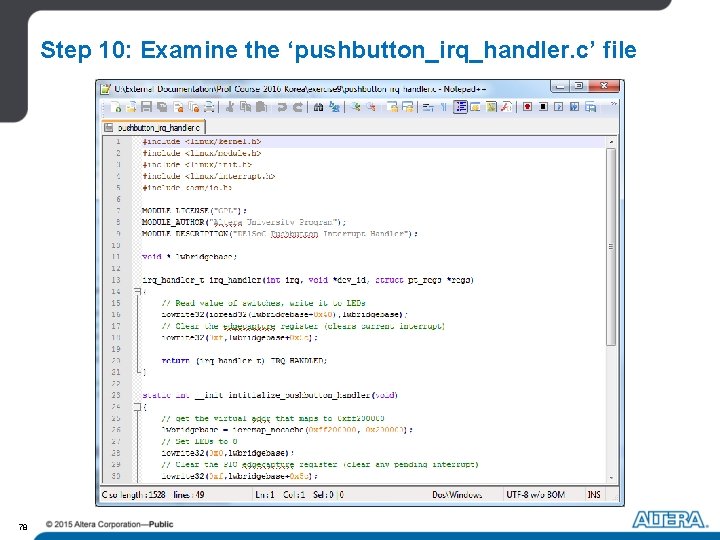Toggle Show All Characters pilcrow icon

point(444,107)
